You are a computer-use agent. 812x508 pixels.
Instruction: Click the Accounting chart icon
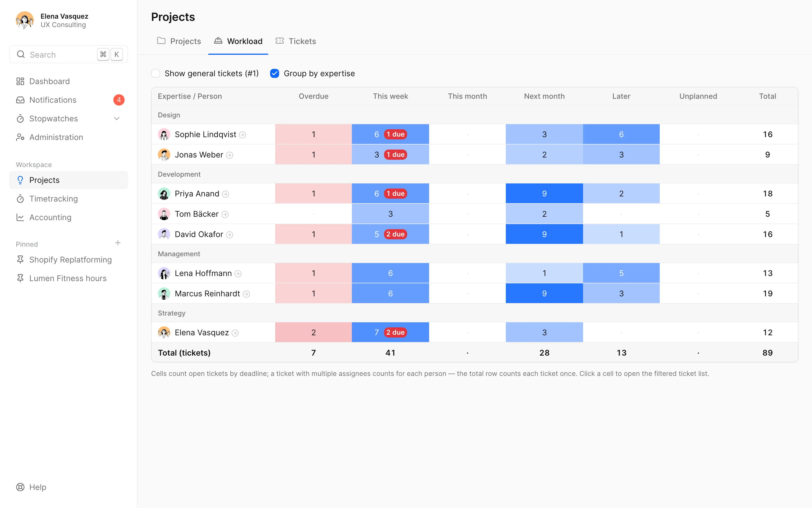pos(20,217)
